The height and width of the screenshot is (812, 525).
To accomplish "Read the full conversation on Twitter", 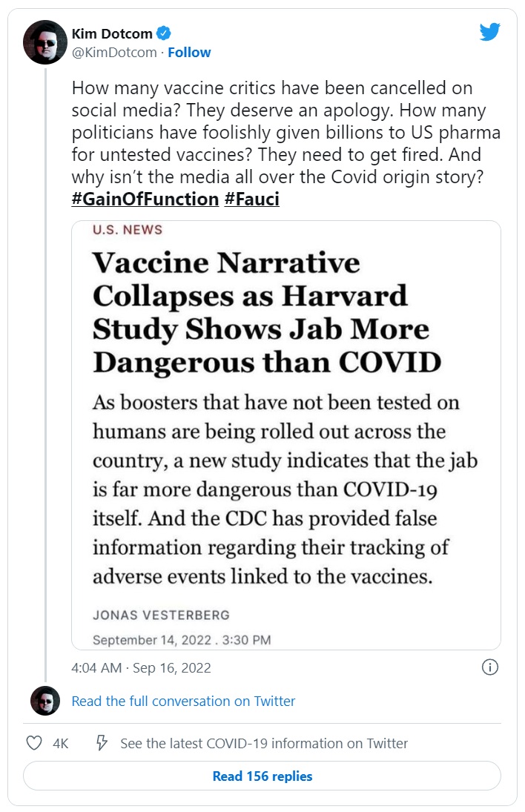I will pyautogui.click(x=183, y=701).
